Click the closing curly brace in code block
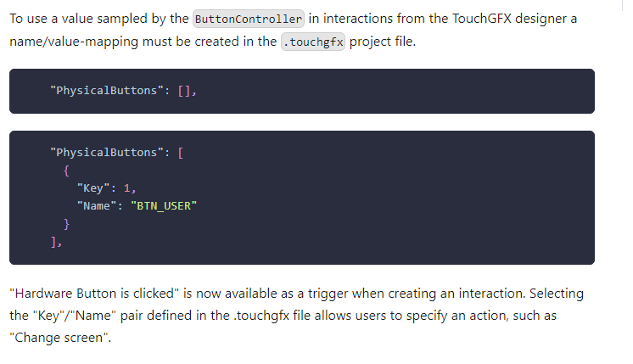The image size is (633, 364). pyautogui.click(x=67, y=224)
